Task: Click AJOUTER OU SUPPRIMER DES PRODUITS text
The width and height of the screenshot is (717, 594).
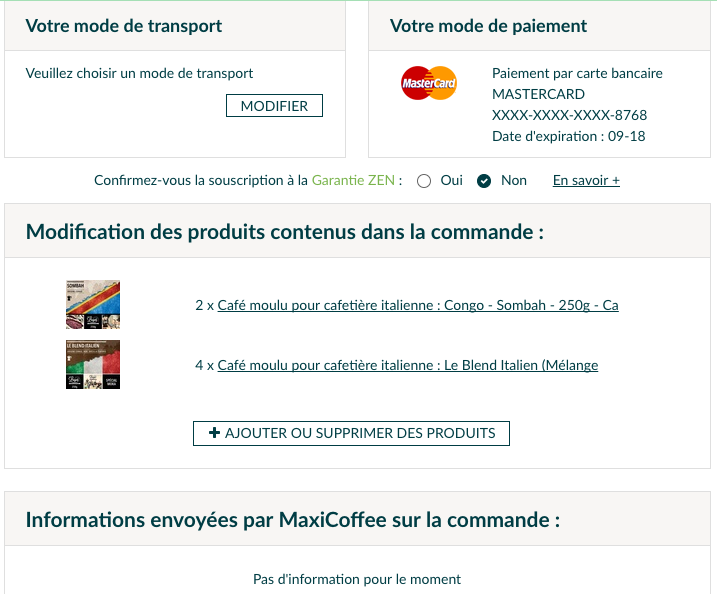Action: (360, 433)
